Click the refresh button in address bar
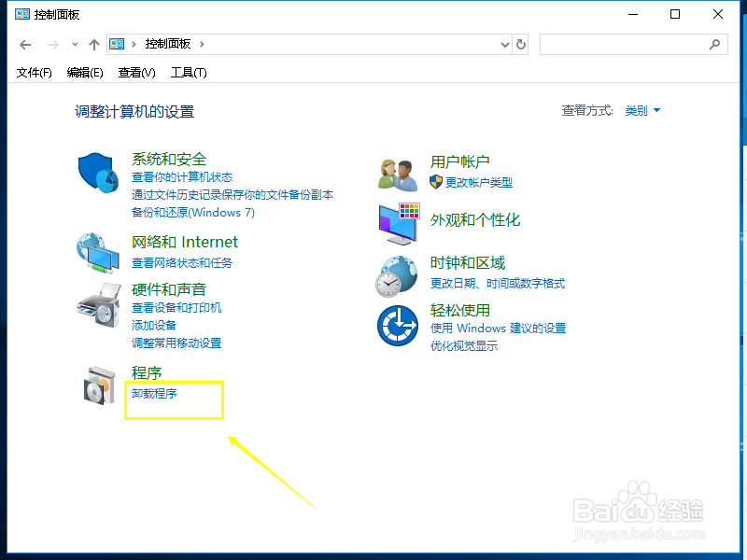The width and height of the screenshot is (747, 560). pyautogui.click(x=521, y=44)
